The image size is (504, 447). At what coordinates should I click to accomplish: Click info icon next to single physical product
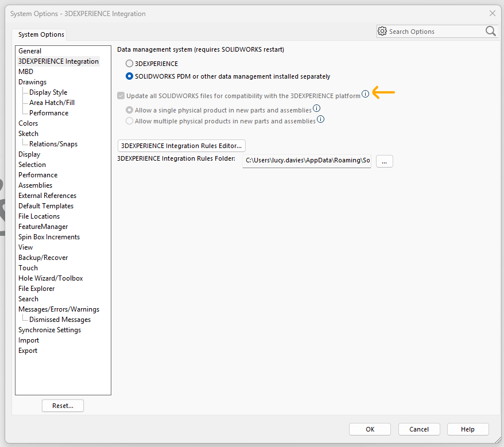[x=316, y=108]
